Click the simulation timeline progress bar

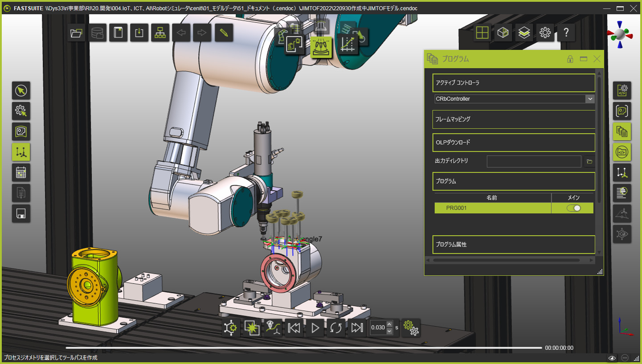304,348
